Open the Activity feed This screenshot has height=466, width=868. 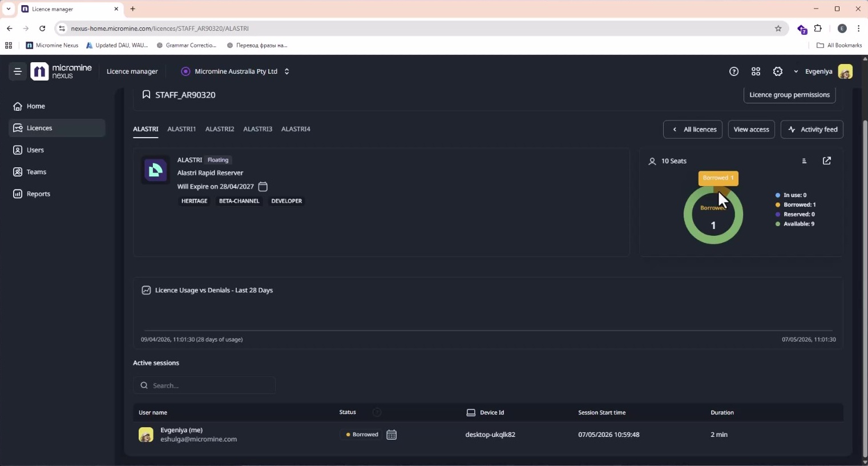point(812,130)
